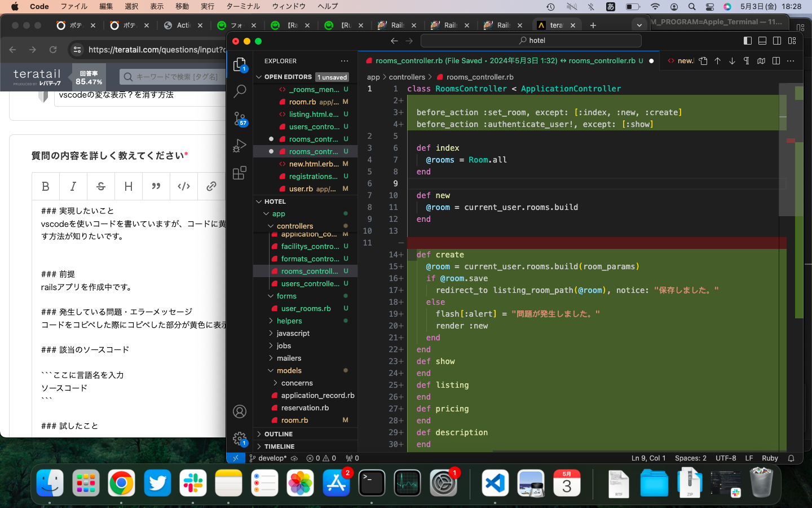The image size is (812, 508).
Task: Go forward using VS Code's title bar arrow
Action: pos(409,41)
